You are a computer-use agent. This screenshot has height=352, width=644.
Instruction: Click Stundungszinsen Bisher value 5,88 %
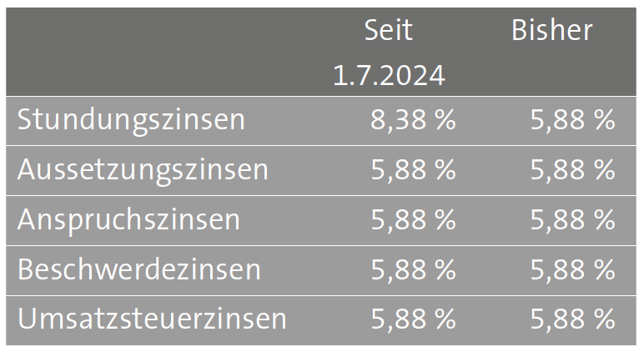pyautogui.click(x=572, y=120)
